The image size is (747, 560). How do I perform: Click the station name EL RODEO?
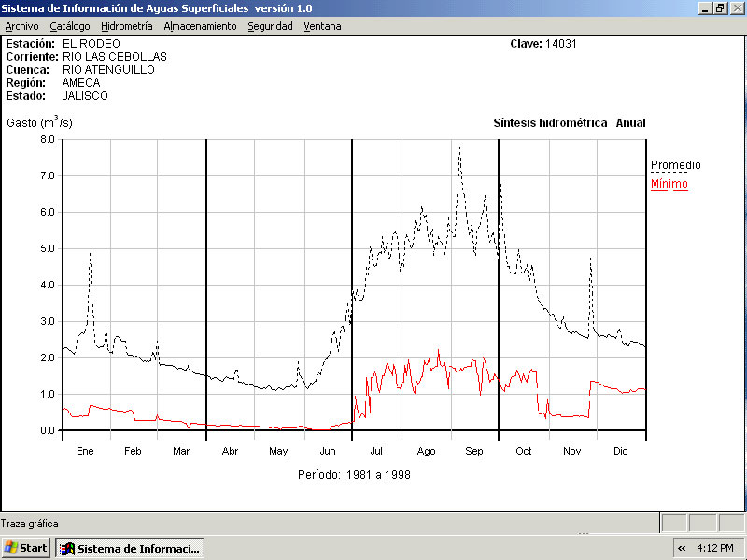click(91, 44)
